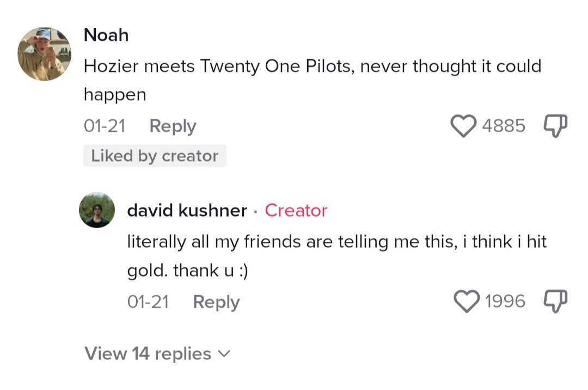Dislike Noah's comment with thumbs-down icon
Viewport: 588px width, 390px height.
click(x=555, y=126)
